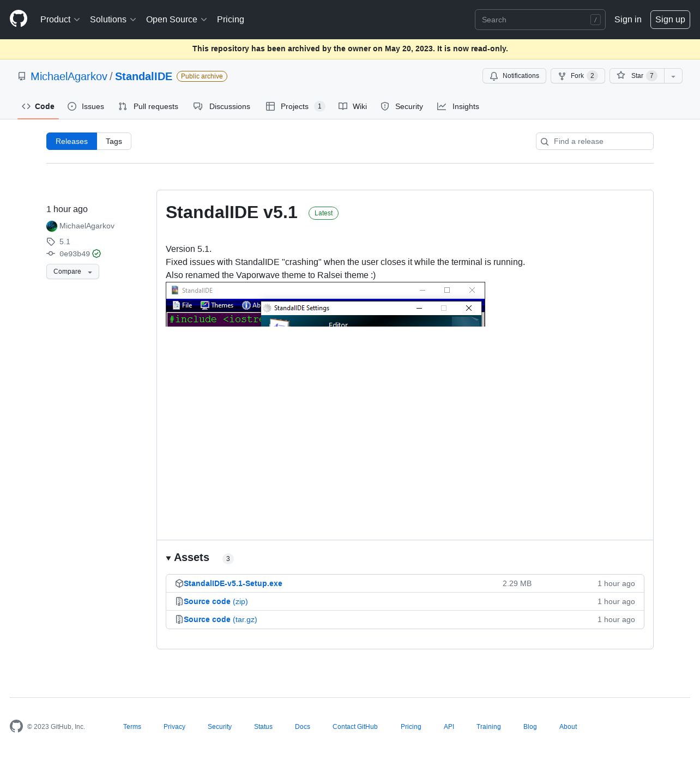This screenshot has height=760, width=700.
Task: Click the MichaelAgarkov avatar icon
Action: click(x=52, y=226)
